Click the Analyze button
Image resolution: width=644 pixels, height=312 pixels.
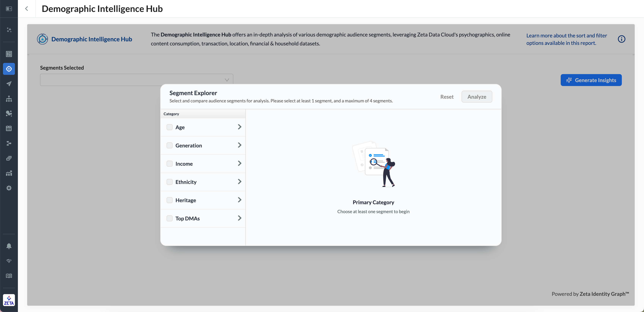476,97
